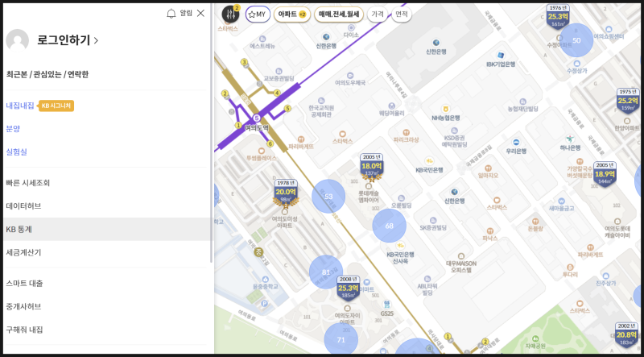Viewport: 644px width, 357px height.
Task: Open 구해줘 내집 menu item
Action: pyautogui.click(x=24, y=330)
